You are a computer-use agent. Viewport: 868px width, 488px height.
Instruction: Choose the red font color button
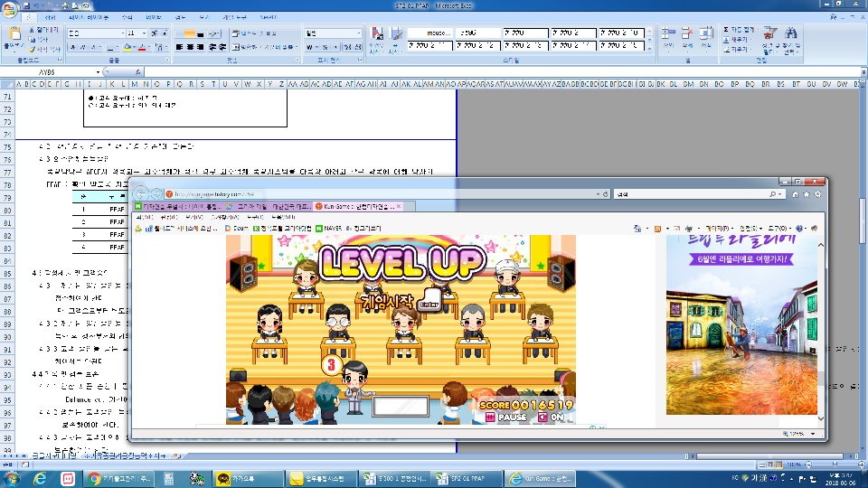click(144, 47)
